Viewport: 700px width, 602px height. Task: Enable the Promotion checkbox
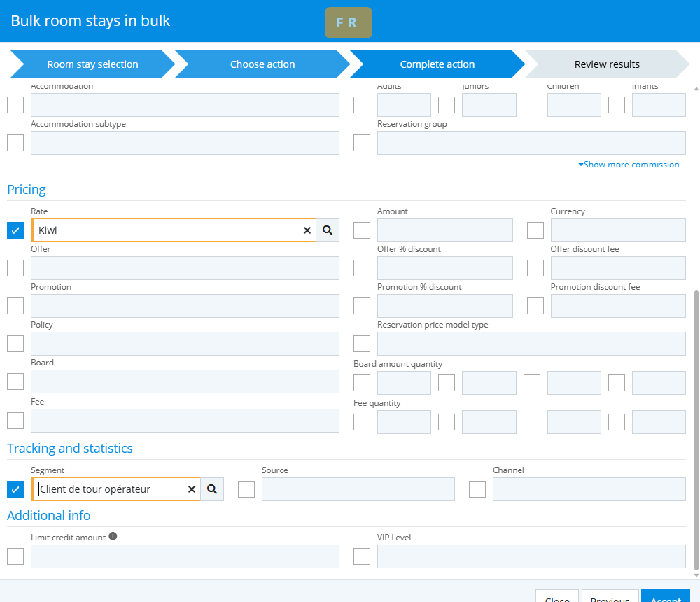point(15,306)
